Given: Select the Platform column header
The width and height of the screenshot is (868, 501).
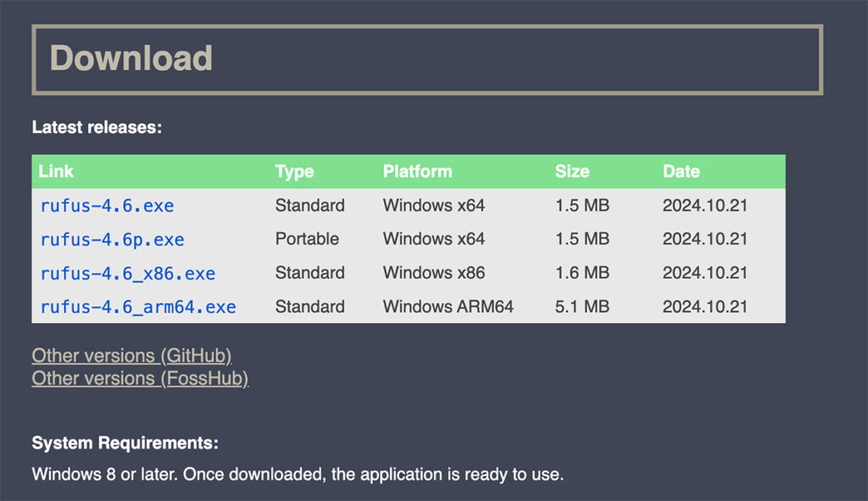Looking at the screenshot, I should 417,171.
